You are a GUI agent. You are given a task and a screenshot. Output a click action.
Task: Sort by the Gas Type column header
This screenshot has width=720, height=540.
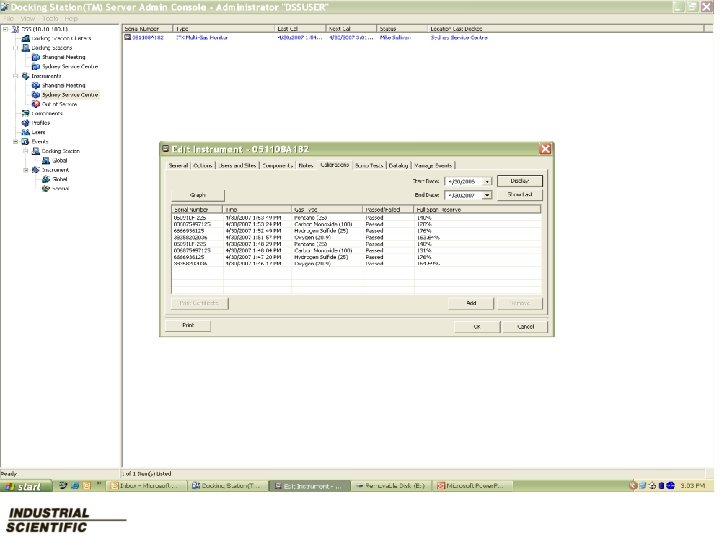[327, 209]
